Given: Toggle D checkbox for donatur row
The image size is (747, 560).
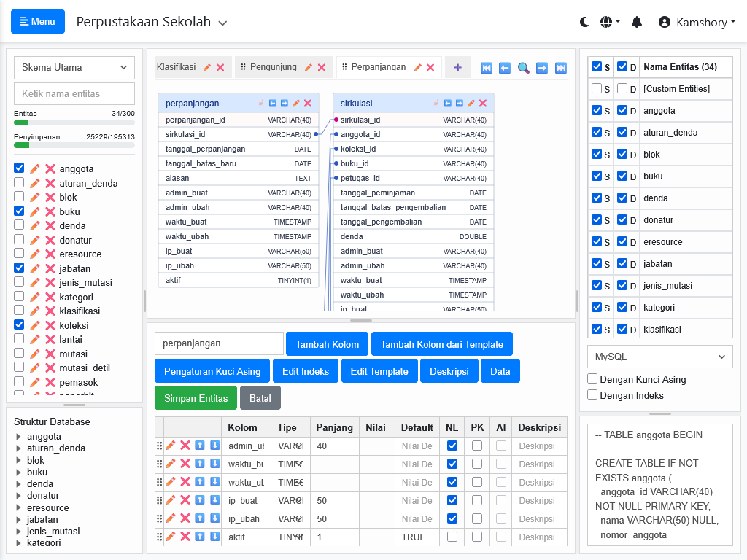Looking at the screenshot, I should click(622, 219).
